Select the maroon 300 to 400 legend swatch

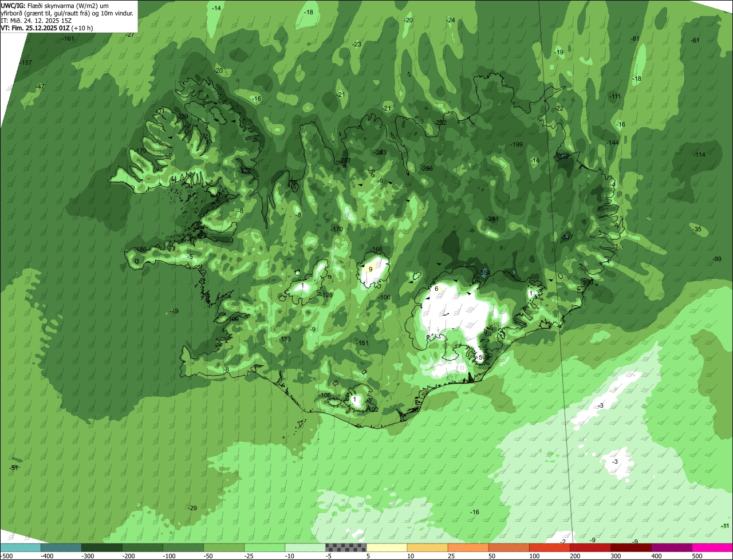[631, 548]
